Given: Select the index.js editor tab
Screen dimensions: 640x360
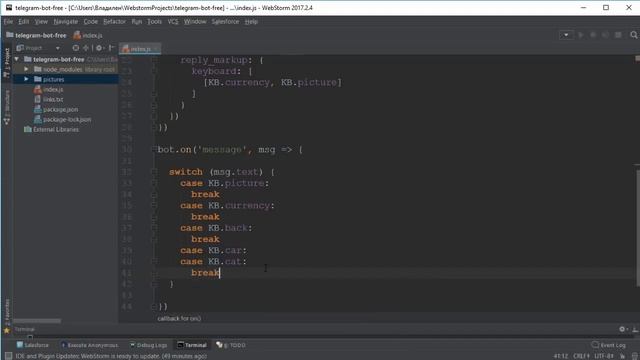Looking at the screenshot, I should coord(140,49).
